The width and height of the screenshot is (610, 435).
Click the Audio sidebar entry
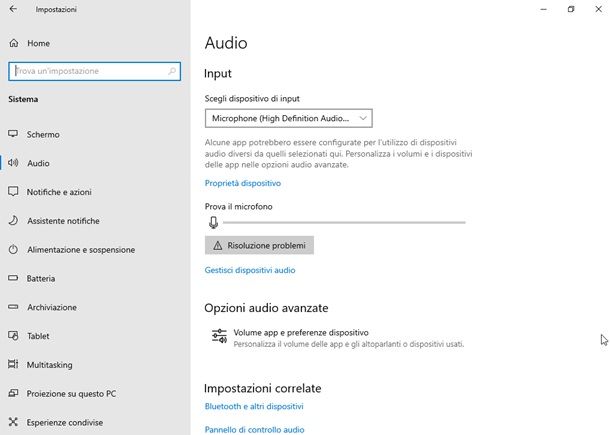[x=95, y=163]
